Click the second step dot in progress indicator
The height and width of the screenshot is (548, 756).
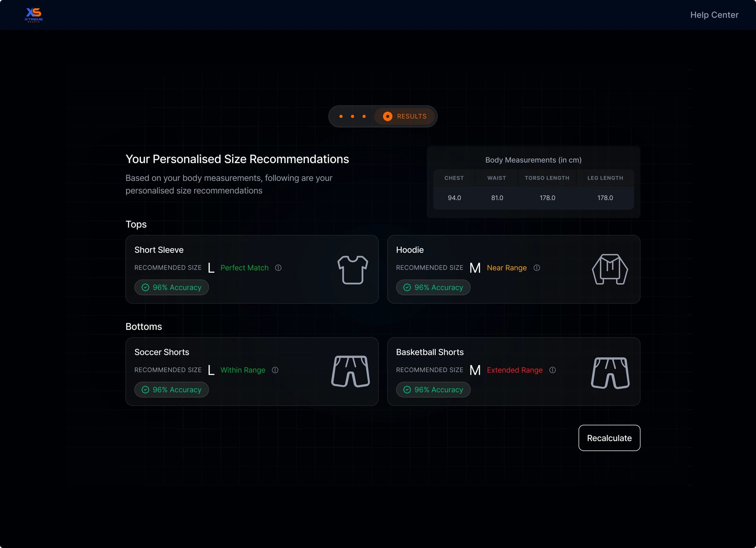(352, 116)
